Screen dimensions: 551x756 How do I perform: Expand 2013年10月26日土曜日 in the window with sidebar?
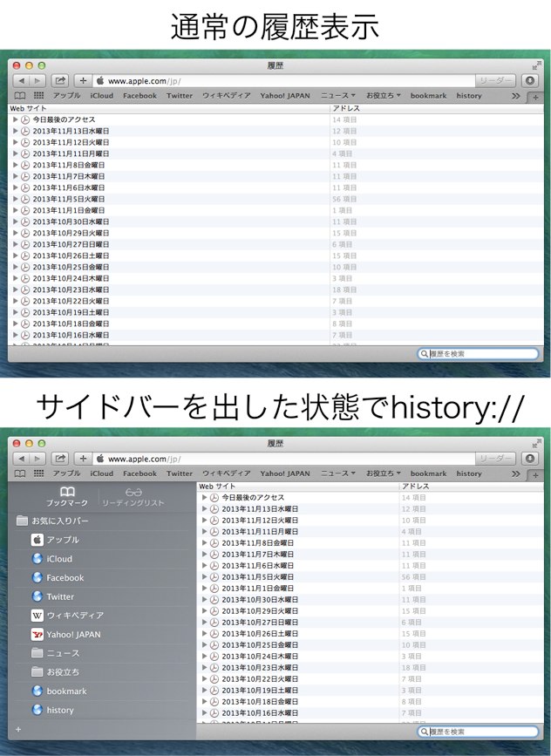coord(204,634)
